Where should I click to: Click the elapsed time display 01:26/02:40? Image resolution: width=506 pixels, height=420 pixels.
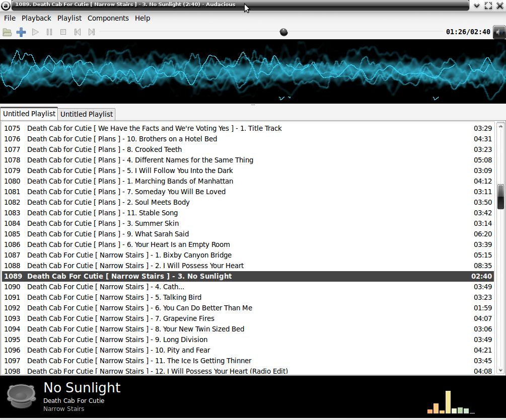[x=468, y=32]
